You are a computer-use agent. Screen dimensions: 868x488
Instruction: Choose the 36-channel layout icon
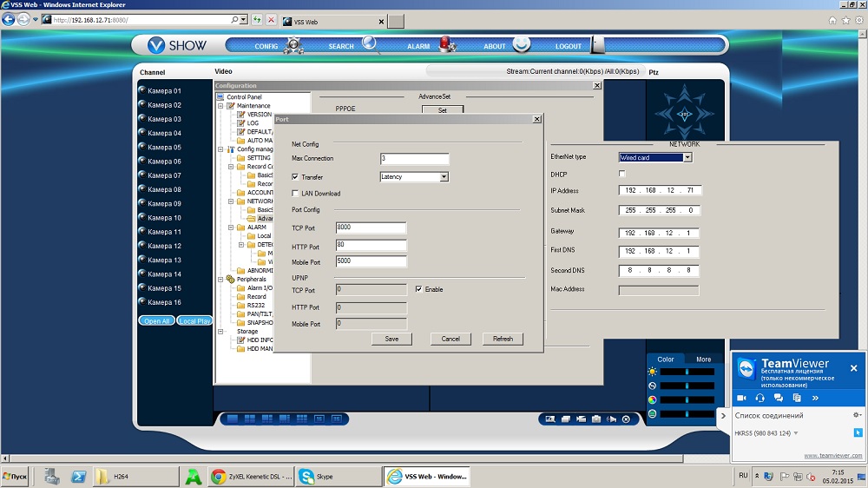click(336, 419)
